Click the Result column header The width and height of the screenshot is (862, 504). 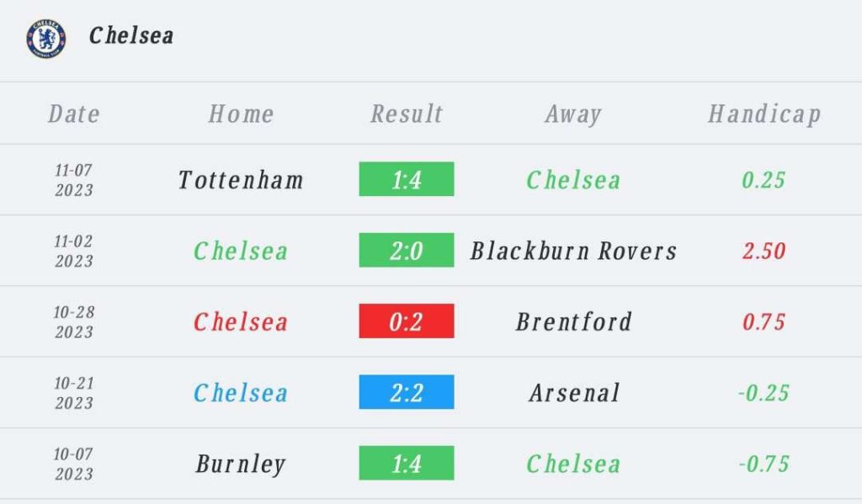(x=407, y=114)
